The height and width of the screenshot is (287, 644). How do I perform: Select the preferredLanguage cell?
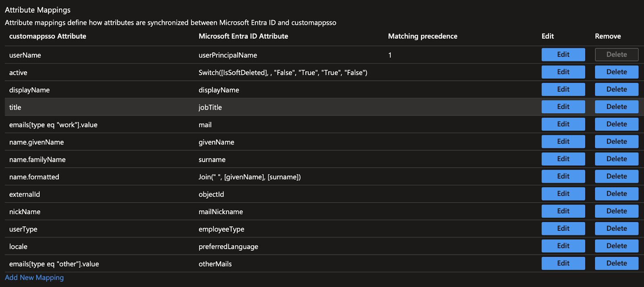(228, 246)
